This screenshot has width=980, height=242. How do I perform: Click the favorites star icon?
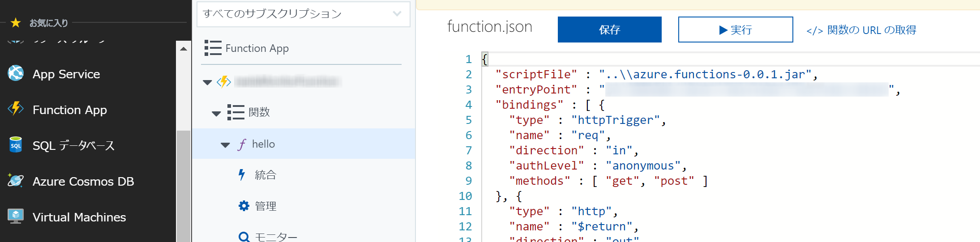click(16, 22)
